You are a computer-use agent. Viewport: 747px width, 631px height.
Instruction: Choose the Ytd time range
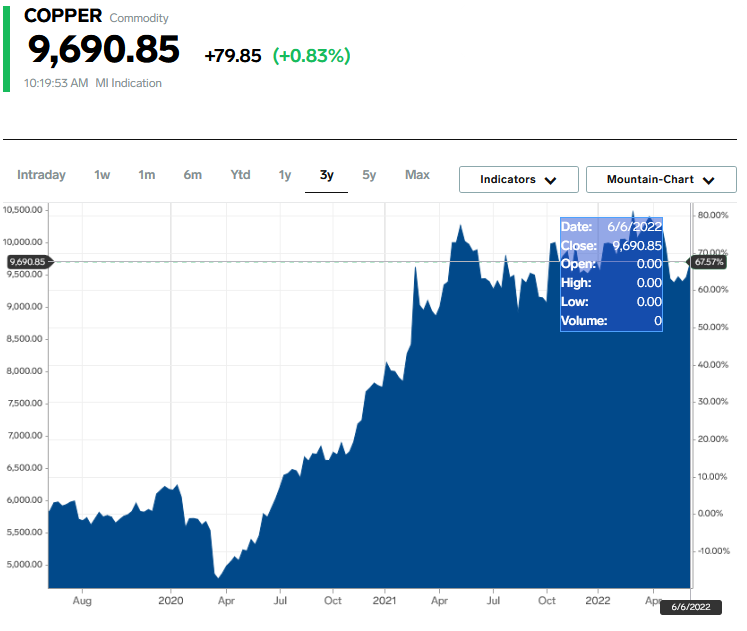(240, 175)
